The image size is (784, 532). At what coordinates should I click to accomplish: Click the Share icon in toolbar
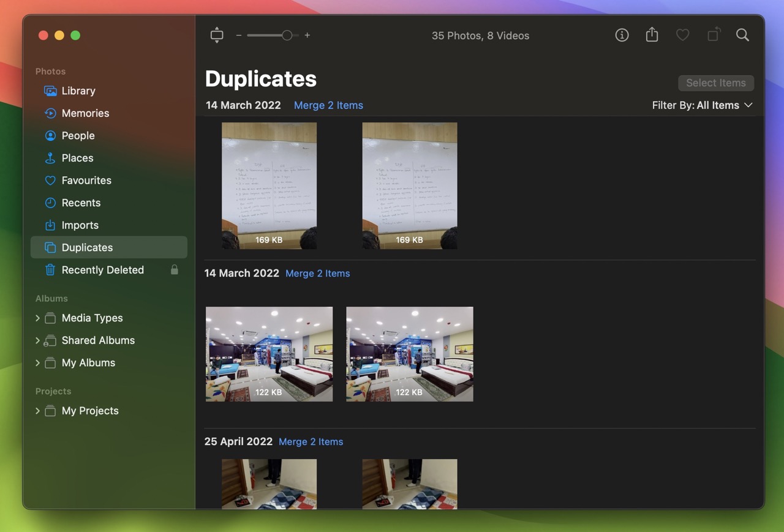(652, 35)
